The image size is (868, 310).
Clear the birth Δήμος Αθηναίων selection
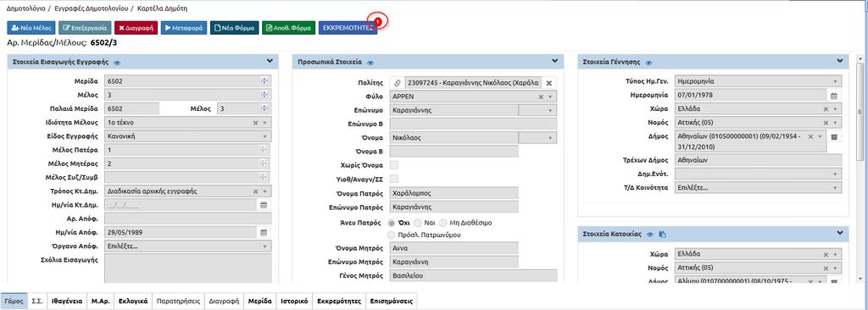[811, 136]
